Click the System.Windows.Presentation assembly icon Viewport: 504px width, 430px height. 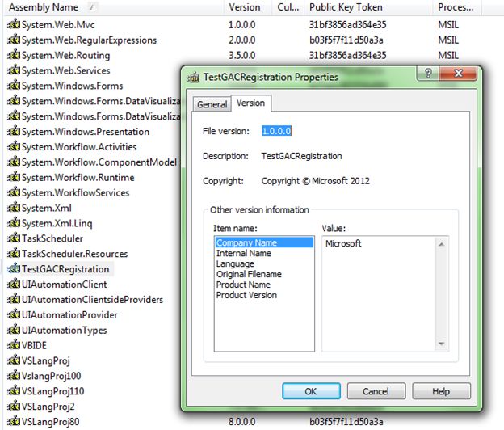(x=14, y=132)
